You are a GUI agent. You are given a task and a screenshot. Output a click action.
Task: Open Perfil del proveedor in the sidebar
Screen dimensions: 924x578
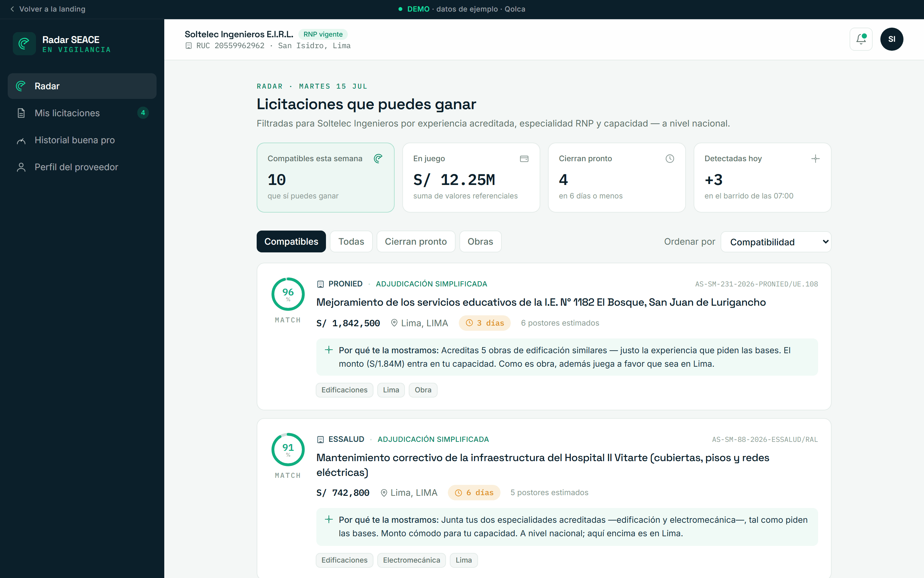click(x=82, y=167)
